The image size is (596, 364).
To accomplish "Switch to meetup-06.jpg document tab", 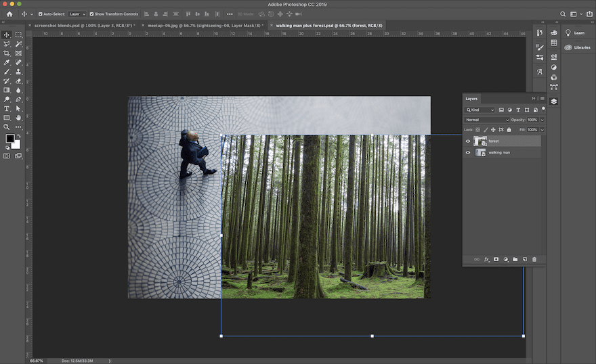I will pos(205,25).
